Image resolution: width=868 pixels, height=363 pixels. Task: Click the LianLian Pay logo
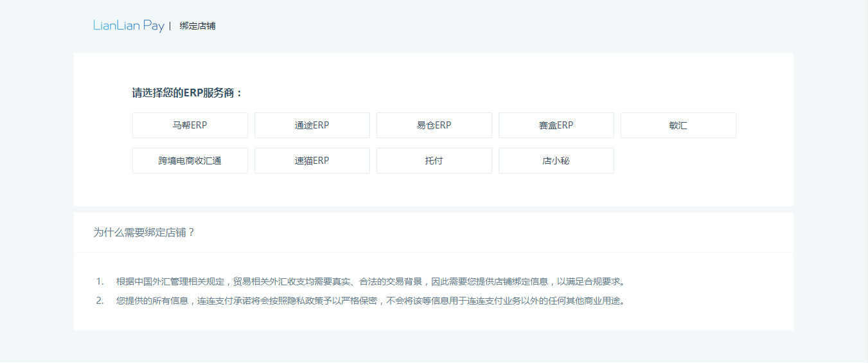point(128,26)
